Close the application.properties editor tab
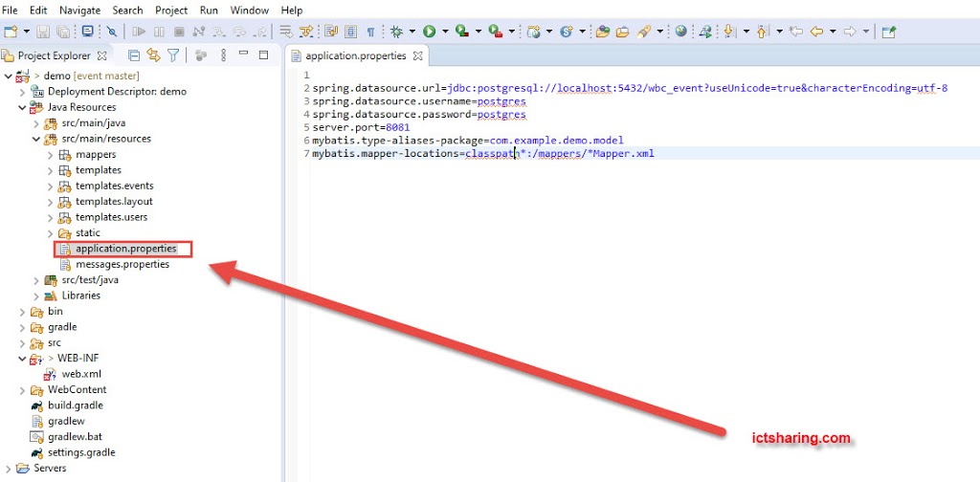This screenshot has height=482, width=980. [417, 55]
